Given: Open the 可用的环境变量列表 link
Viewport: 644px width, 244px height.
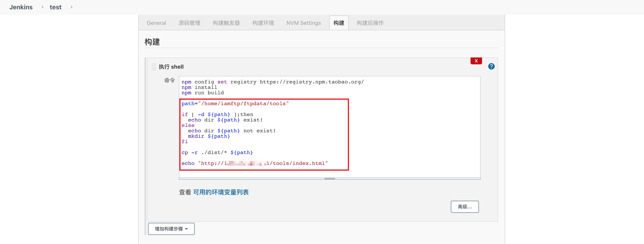Looking at the screenshot, I should coord(221,192).
